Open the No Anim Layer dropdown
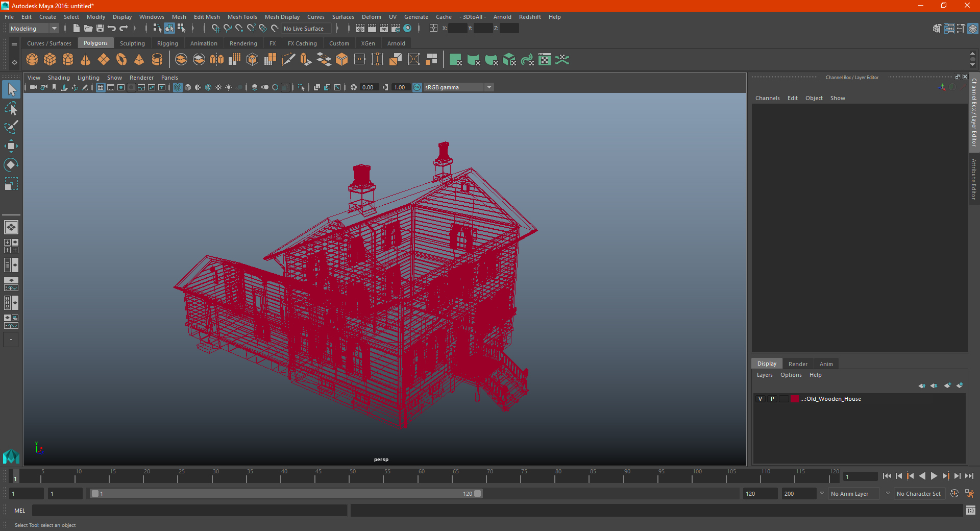Screen dimensions: 980x531 (x=855, y=494)
